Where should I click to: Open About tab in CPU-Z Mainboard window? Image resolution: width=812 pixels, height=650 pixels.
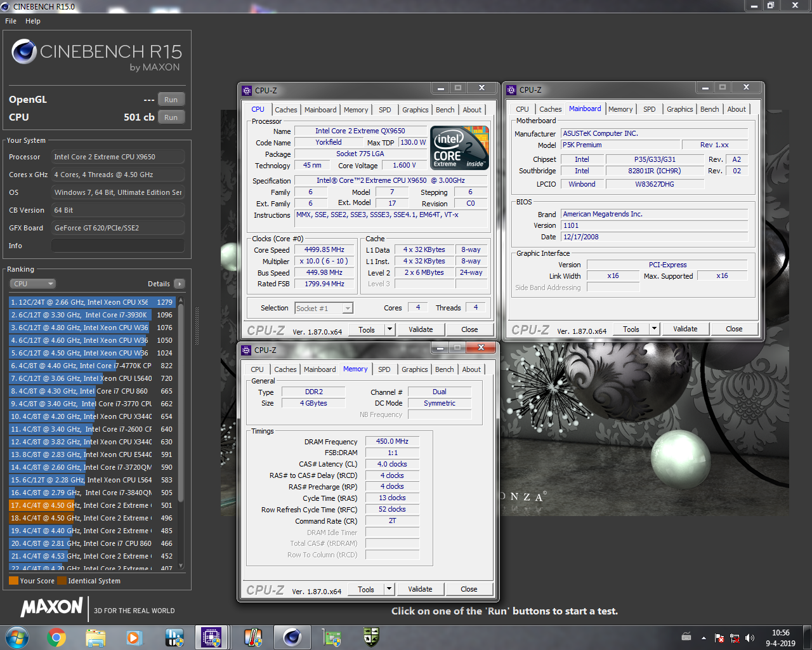coord(737,109)
